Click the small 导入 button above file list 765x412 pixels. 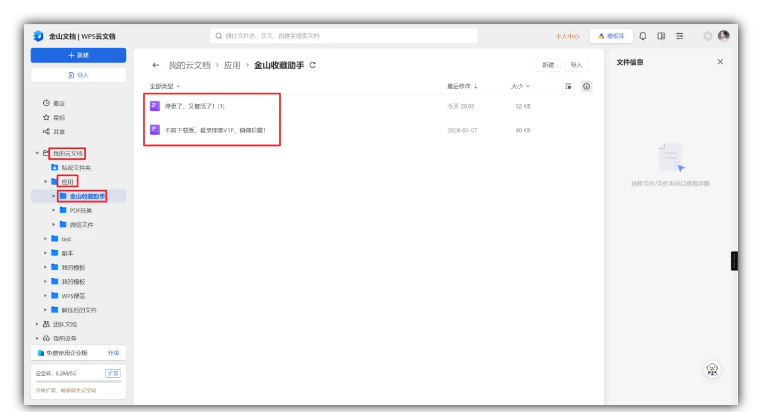click(x=576, y=65)
